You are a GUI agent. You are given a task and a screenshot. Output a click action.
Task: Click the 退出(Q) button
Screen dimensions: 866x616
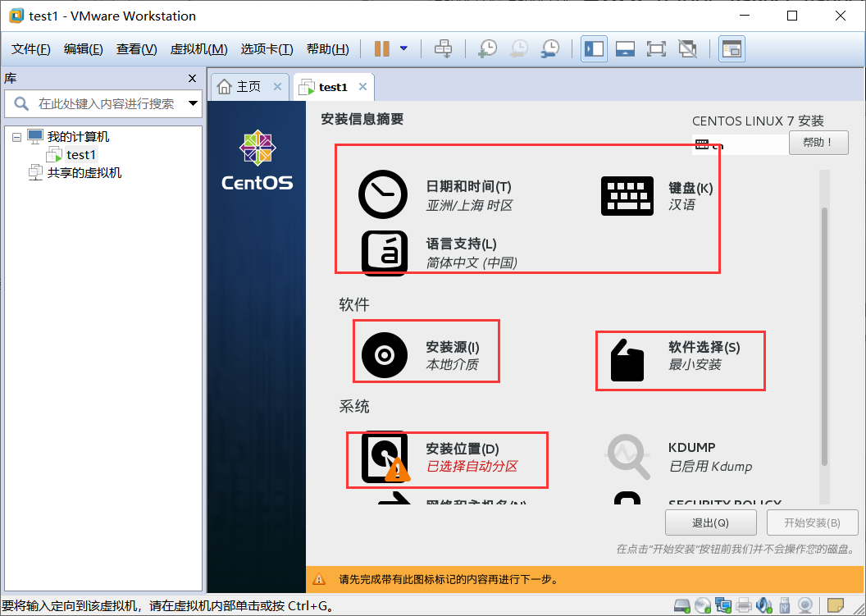(711, 522)
